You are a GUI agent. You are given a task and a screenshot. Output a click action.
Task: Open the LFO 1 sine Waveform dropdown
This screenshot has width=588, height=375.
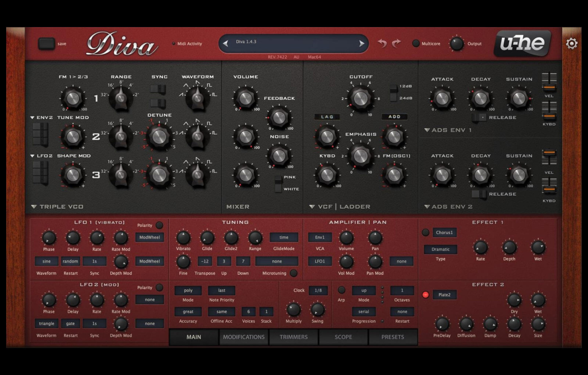[47, 261]
